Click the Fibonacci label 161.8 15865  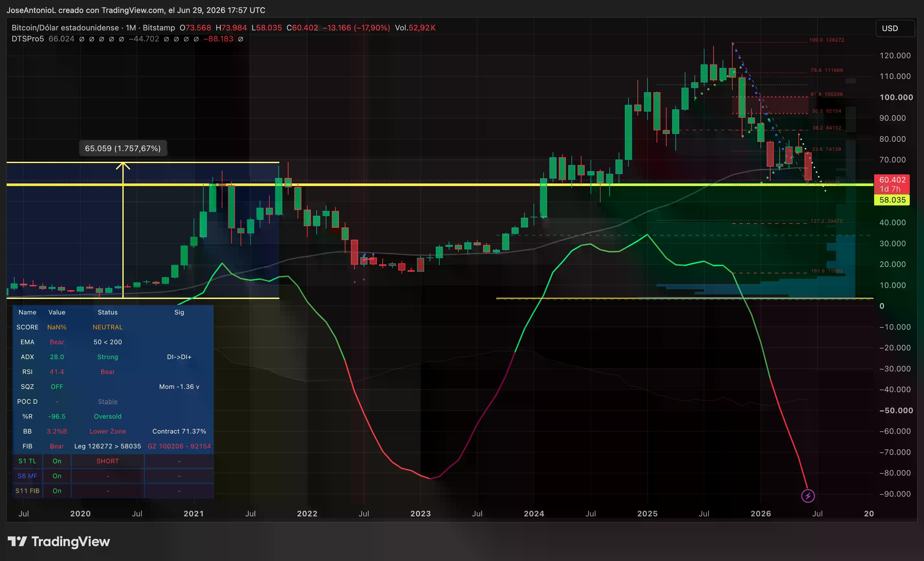coord(827,271)
